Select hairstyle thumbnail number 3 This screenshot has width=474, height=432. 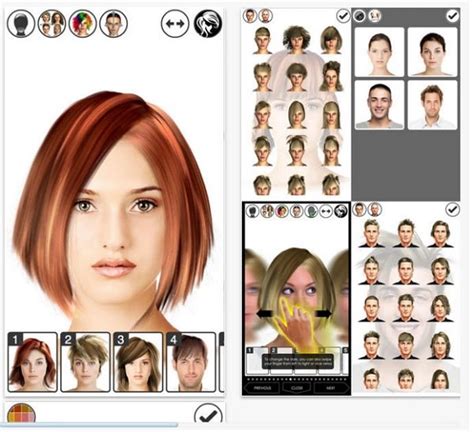pyautogui.click(x=138, y=362)
